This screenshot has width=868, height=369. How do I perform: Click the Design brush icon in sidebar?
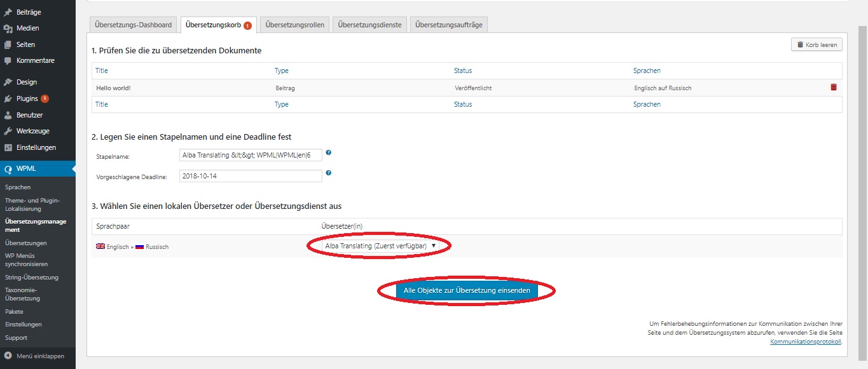click(8, 82)
